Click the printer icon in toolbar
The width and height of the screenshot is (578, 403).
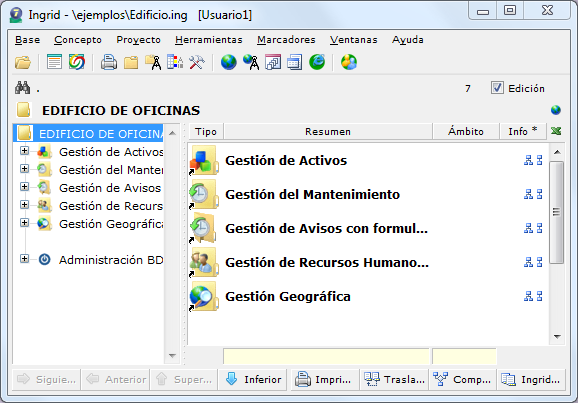[x=109, y=62]
